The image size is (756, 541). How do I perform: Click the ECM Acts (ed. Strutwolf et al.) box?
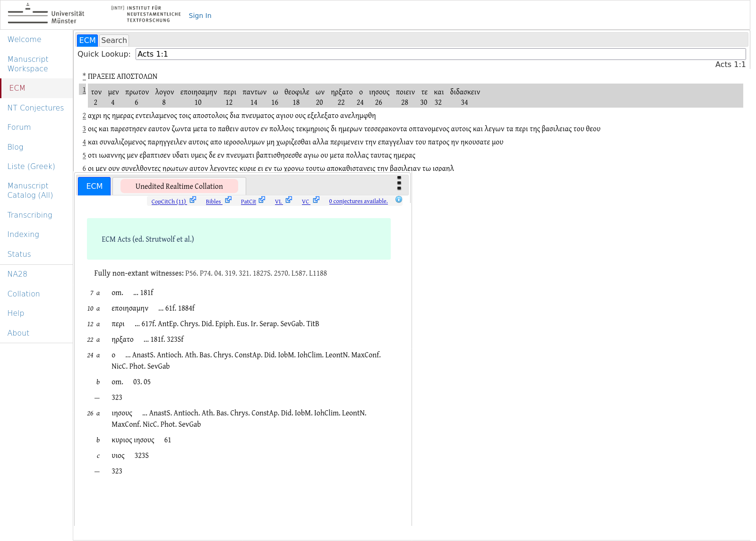(239, 239)
